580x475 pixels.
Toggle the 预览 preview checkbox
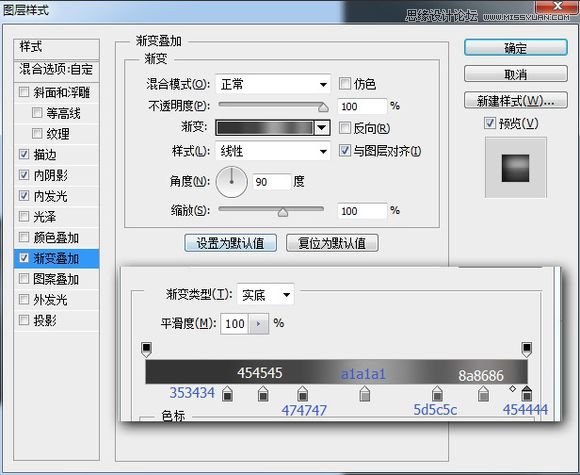coord(490,123)
